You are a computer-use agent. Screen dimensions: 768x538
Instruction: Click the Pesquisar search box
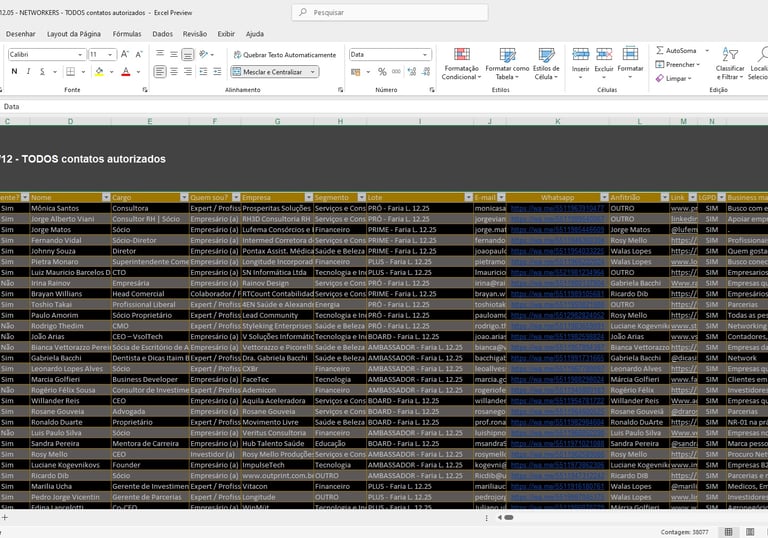[390, 12]
